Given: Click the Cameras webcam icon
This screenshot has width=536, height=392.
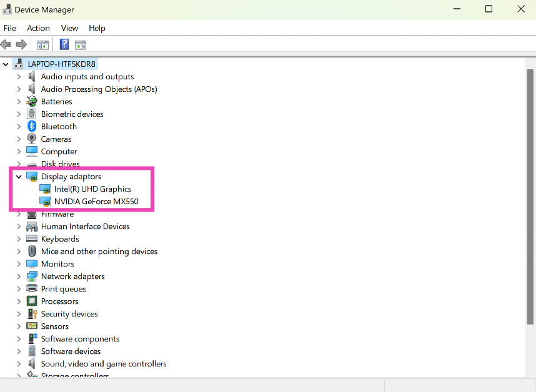Looking at the screenshot, I should pos(32,139).
